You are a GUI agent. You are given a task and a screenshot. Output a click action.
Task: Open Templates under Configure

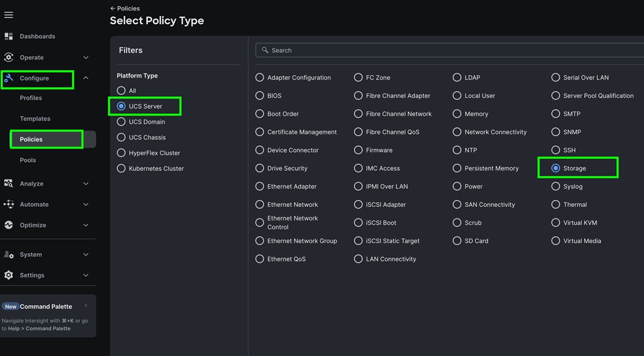tap(35, 118)
